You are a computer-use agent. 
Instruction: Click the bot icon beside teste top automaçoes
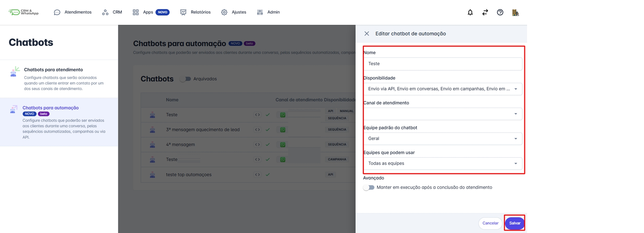point(153,175)
